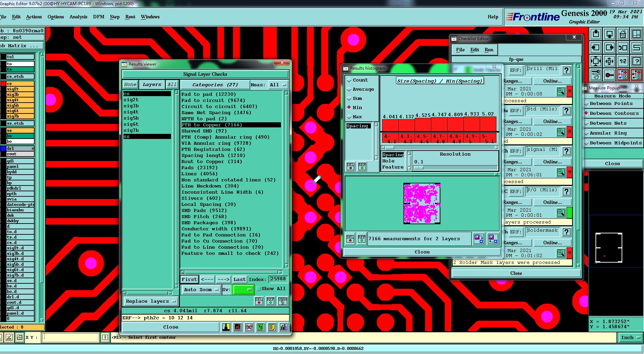Click the previous zoom undo-view icon
This screenshot has height=354, width=644.
[623, 48]
